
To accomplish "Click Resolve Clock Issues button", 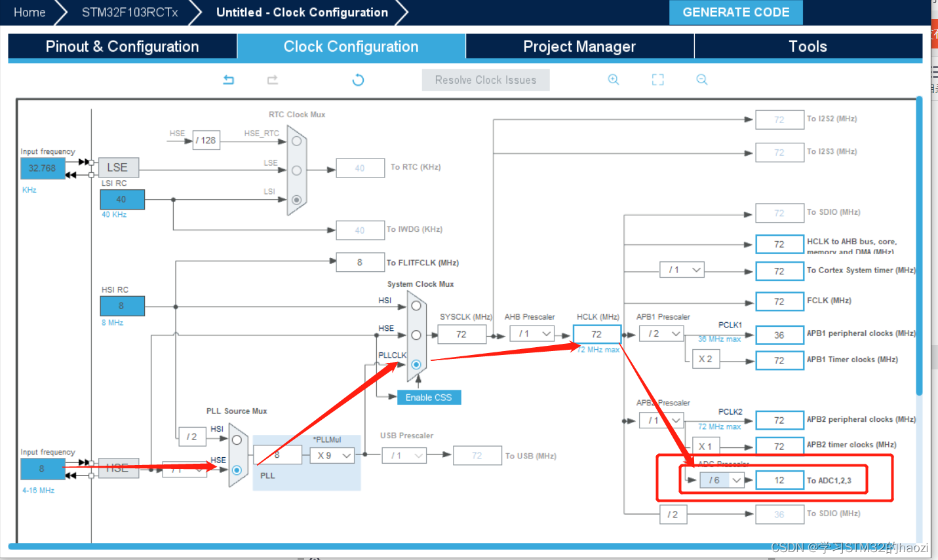I will point(486,80).
